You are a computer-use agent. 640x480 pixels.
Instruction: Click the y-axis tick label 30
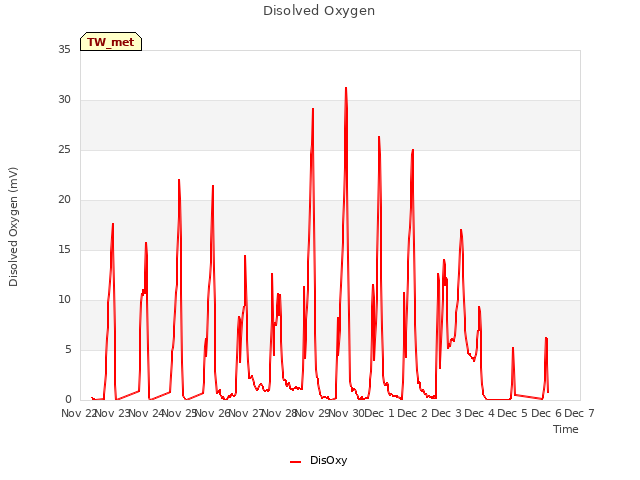(64, 100)
